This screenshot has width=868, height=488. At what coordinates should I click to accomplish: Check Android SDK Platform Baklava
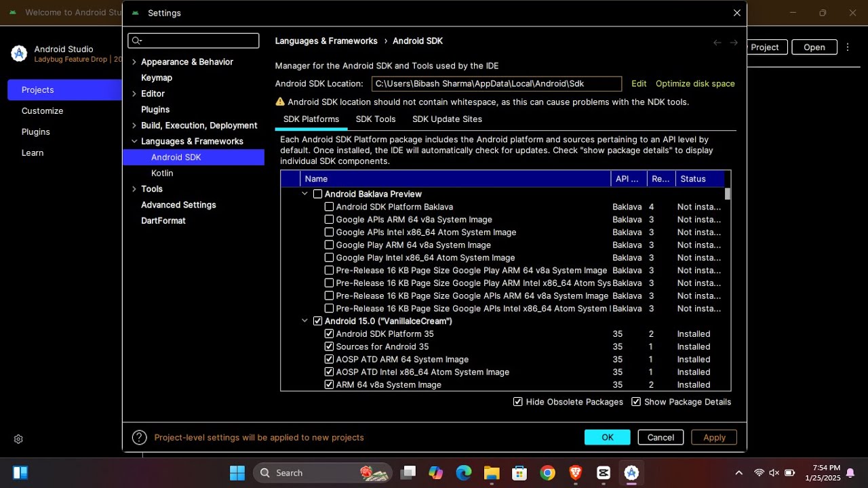pyautogui.click(x=329, y=207)
